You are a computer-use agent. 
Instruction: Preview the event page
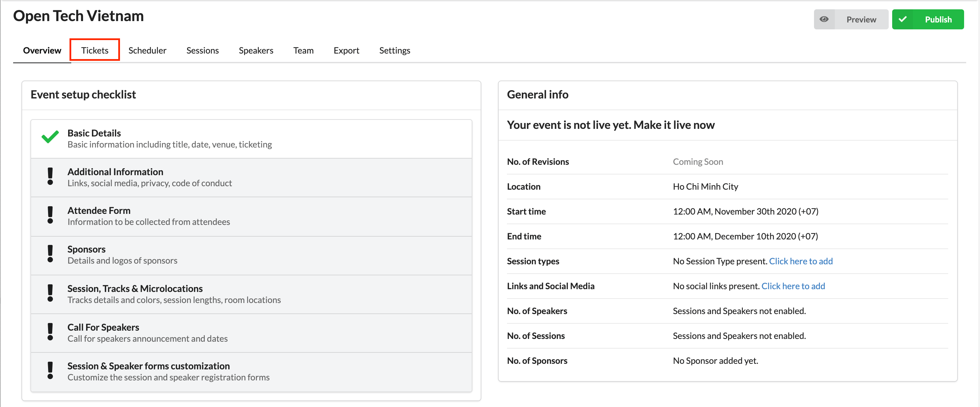coord(861,19)
